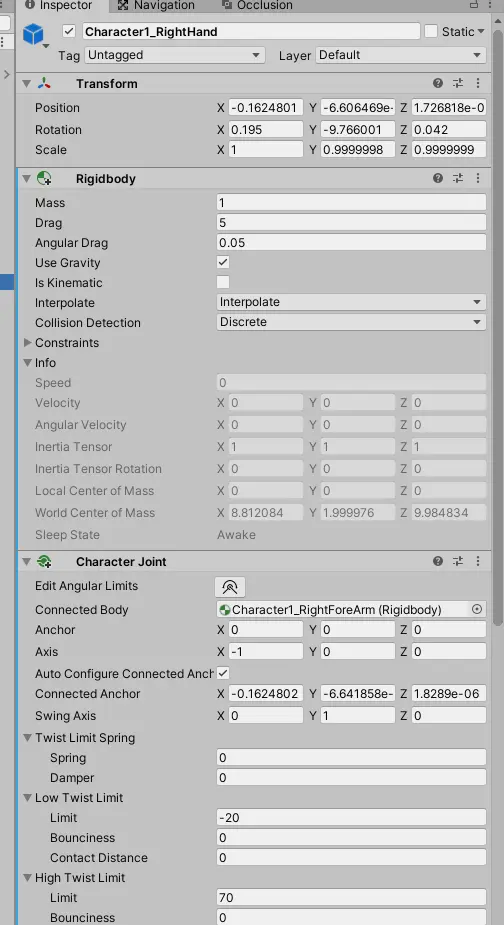Click the Inspector lock icon
The height and width of the screenshot is (925, 504).
[x=473, y=5]
